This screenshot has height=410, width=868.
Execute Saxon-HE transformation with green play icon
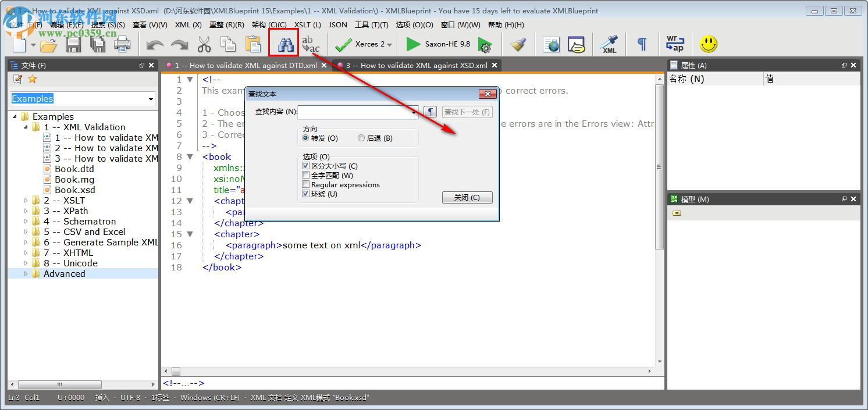413,44
